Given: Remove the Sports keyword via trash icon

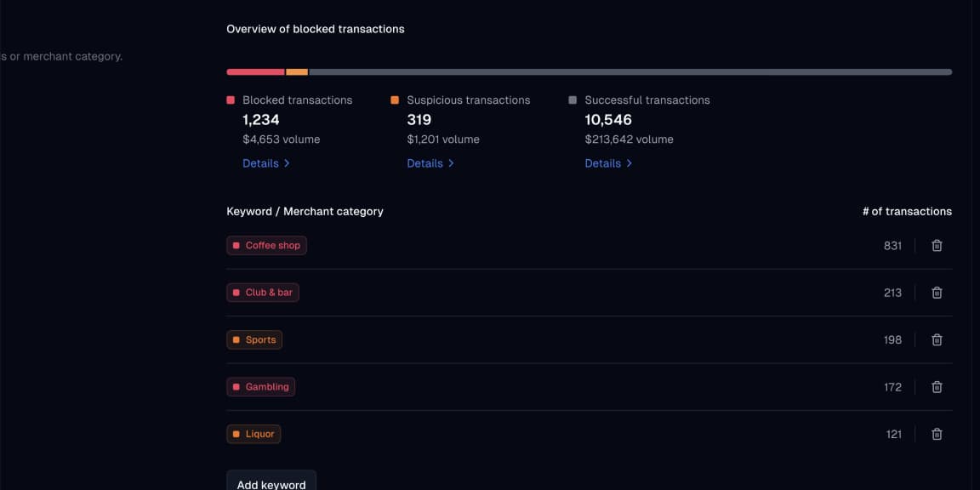Looking at the screenshot, I should click(x=937, y=340).
